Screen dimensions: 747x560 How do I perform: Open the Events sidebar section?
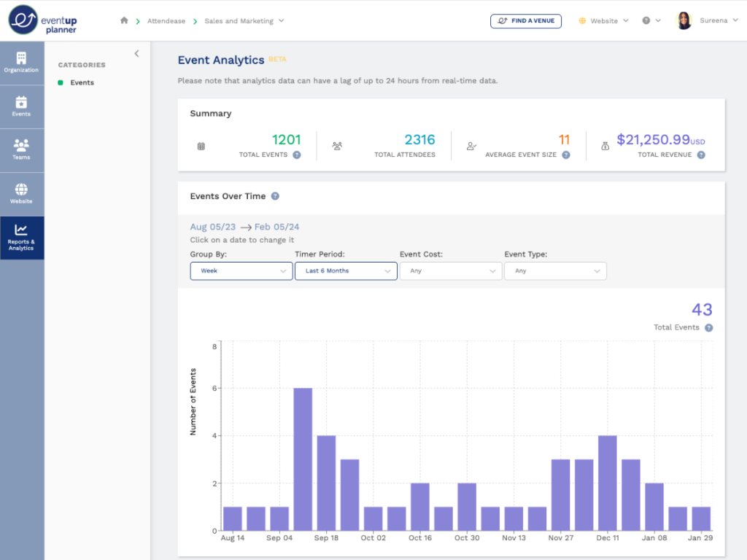coord(21,106)
